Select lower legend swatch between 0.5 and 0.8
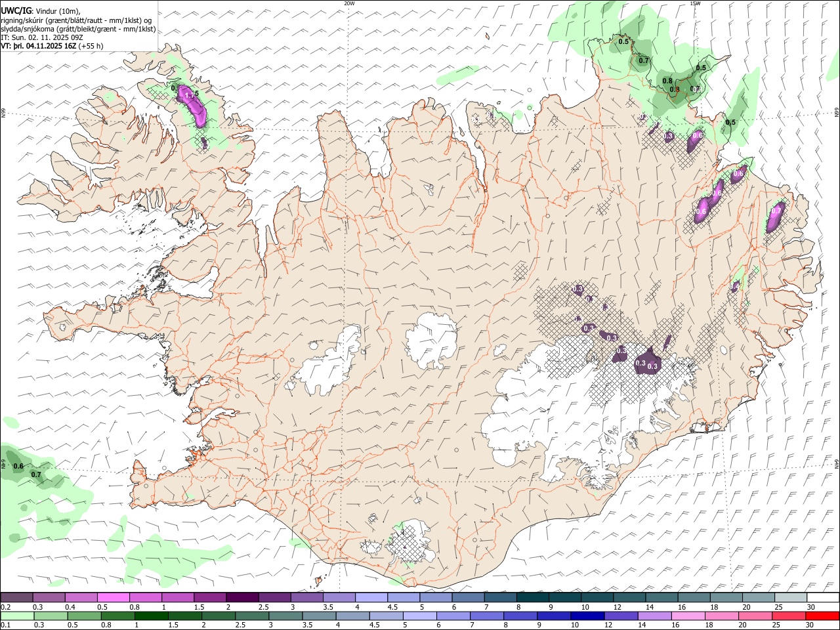 pos(84,616)
